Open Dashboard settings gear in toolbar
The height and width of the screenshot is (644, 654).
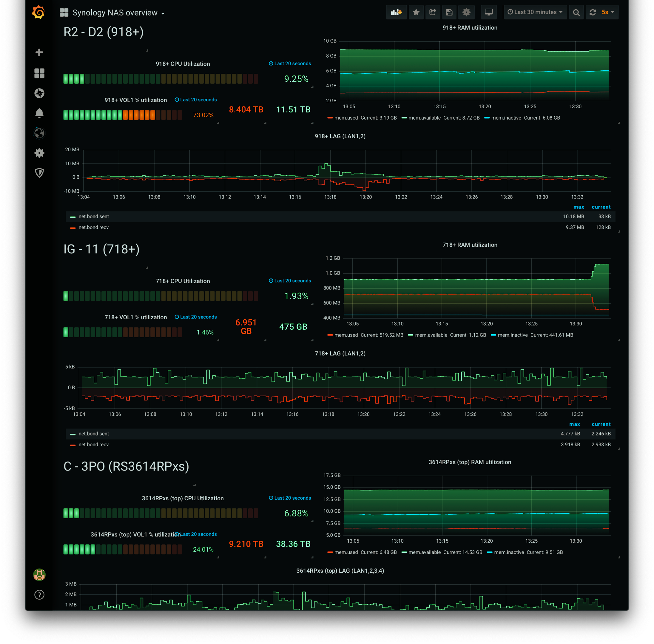[x=466, y=13]
